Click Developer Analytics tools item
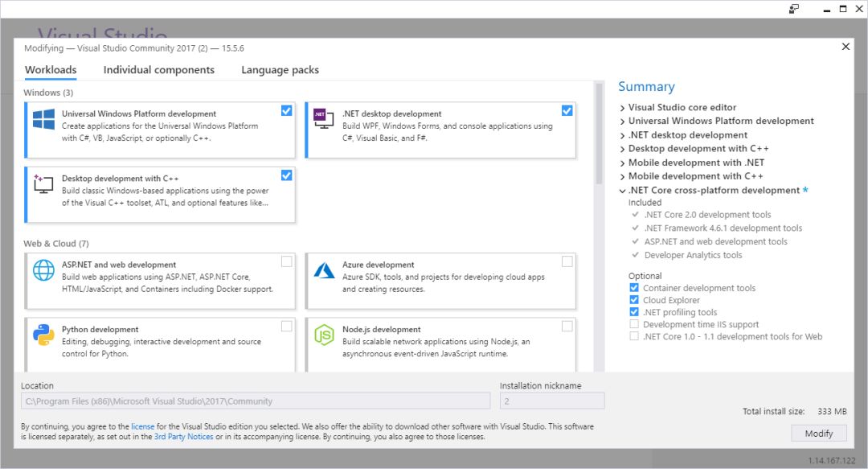This screenshot has height=469, width=868. [x=693, y=255]
